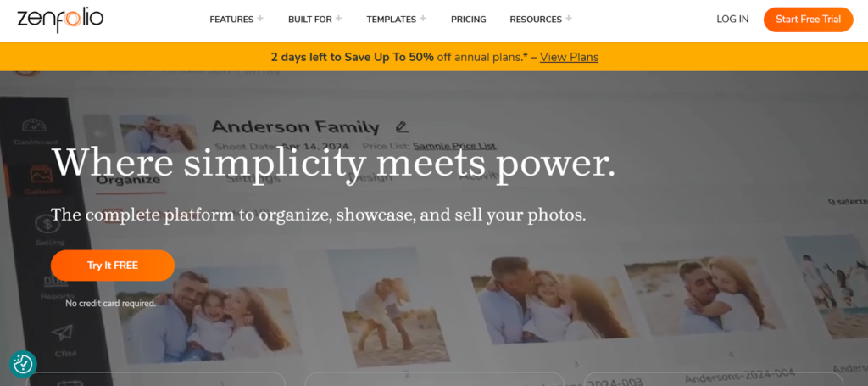This screenshot has width=868, height=386.
Task: Open the accessibility widget icon
Action: pyautogui.click(x=23, y=365)
